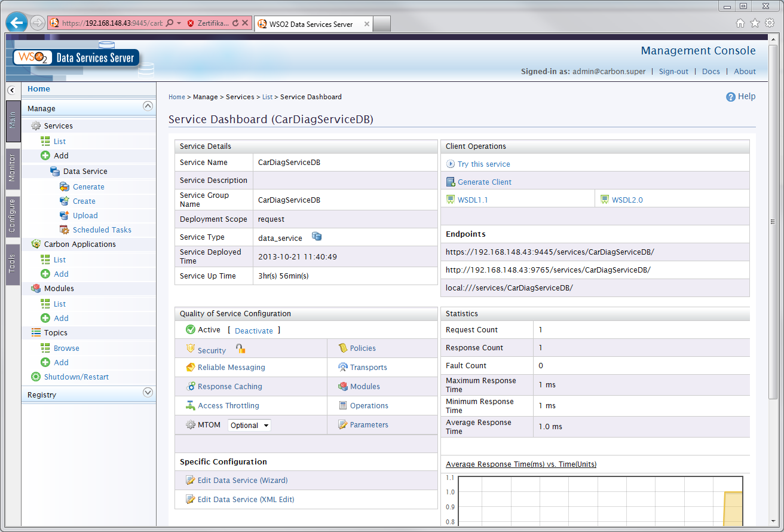Click the stop loading X in address bar
784x532 pixels.
245,23
